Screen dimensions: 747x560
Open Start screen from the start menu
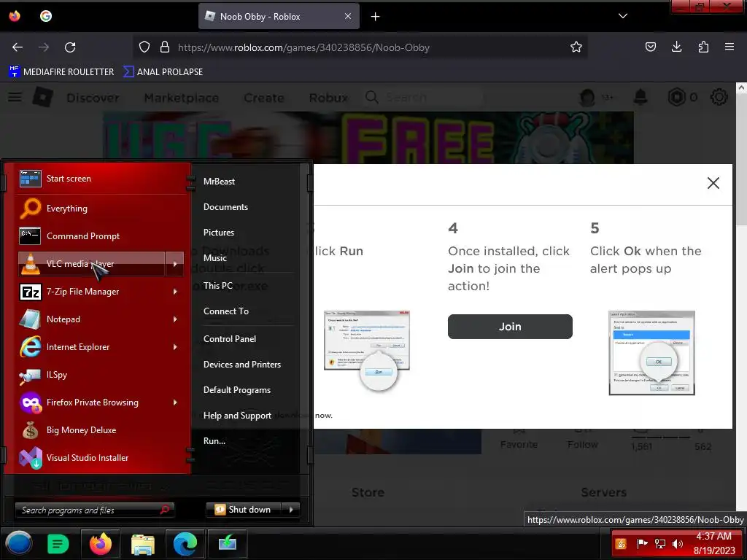pyautogui.click(x=101, y=179)
